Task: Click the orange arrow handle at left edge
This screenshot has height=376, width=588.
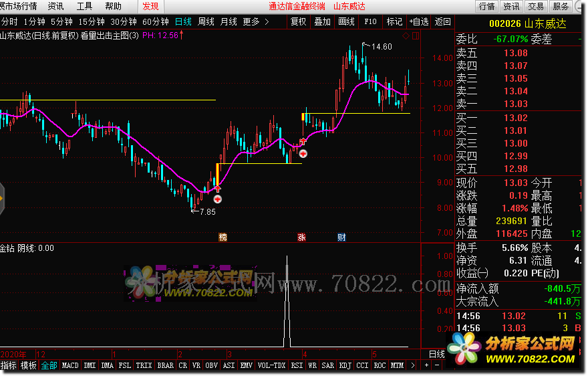Action: (1, 199)
